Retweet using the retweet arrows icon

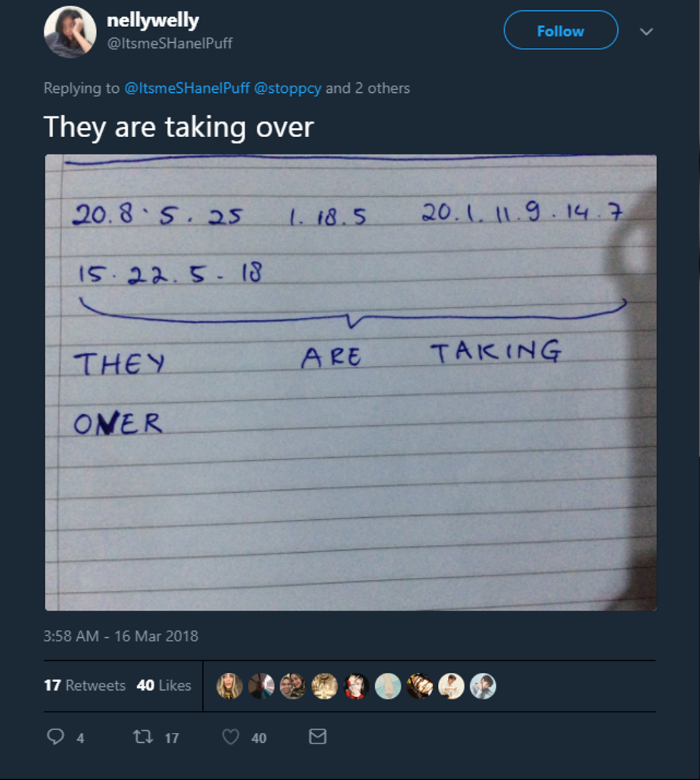tap(144, 736)
